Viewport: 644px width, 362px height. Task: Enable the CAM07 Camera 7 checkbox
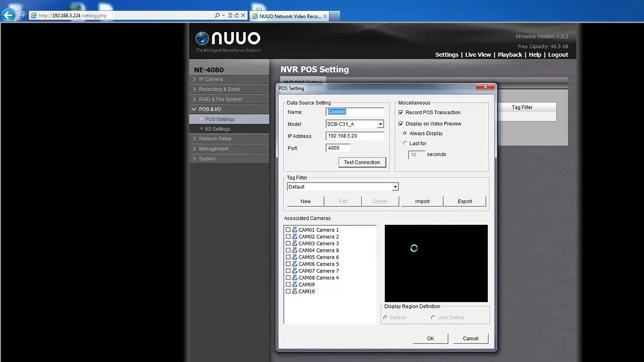tap(288, 271)
